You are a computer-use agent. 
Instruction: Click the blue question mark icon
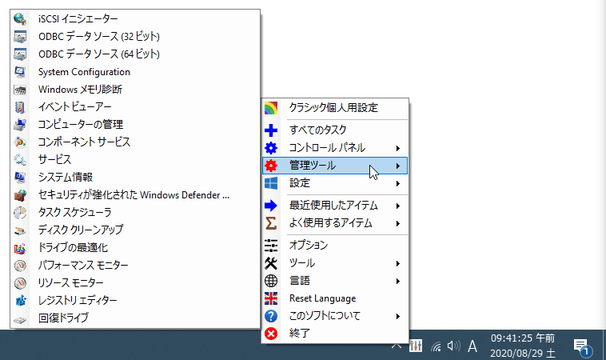271,316
